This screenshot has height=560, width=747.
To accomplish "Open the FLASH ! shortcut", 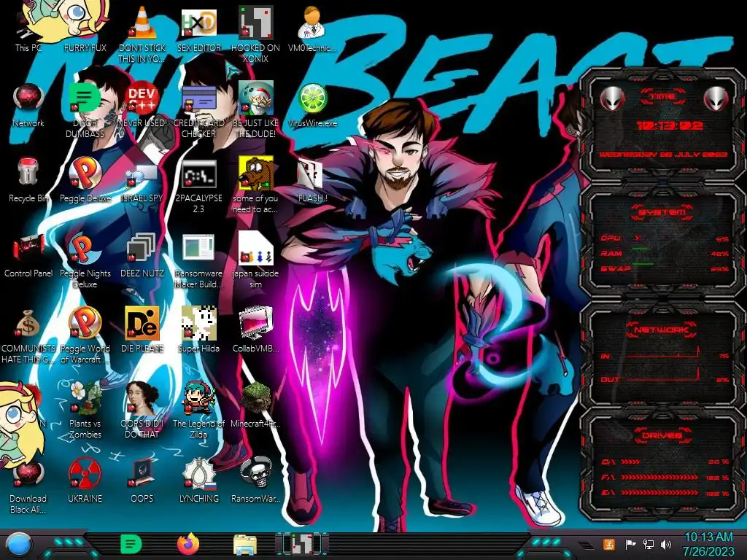I will point(312,181).
